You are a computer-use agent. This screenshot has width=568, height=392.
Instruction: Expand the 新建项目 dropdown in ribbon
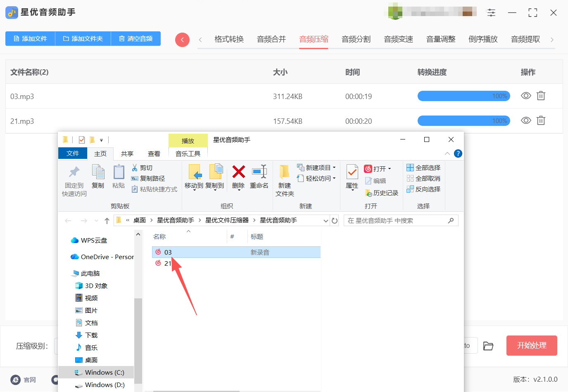[x=334, y=168]
